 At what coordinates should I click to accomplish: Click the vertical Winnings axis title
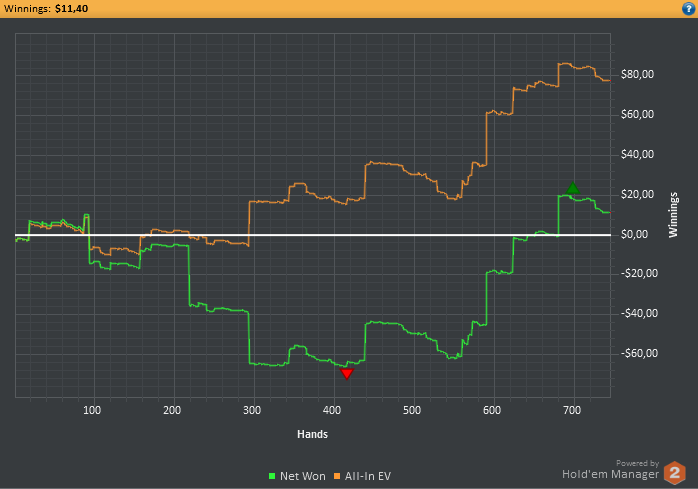(x=673, y=215)
